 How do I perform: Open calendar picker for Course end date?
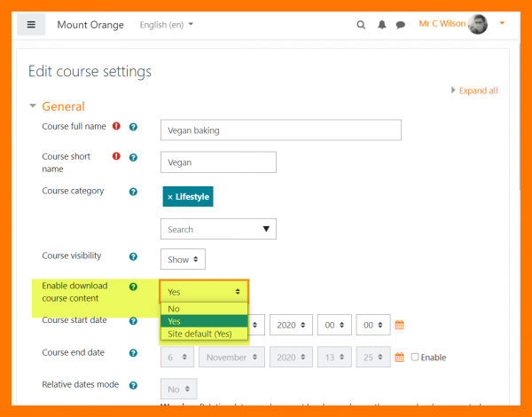coord(399,358)
